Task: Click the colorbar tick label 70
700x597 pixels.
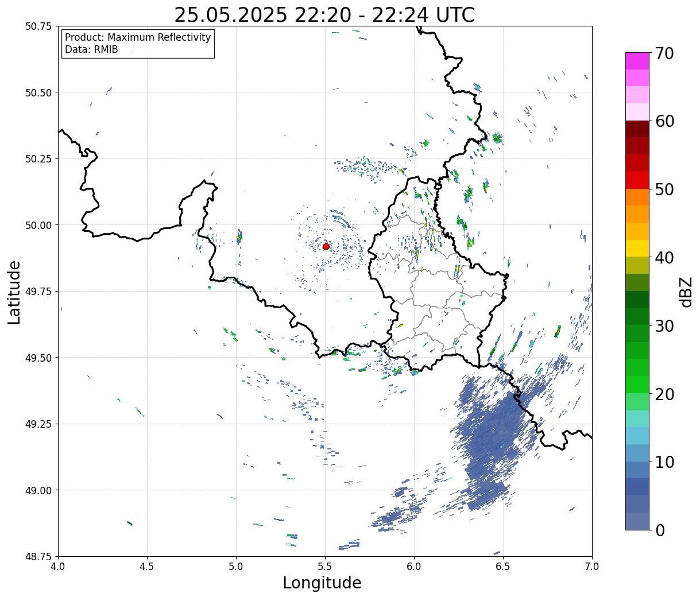Action: 664,53
